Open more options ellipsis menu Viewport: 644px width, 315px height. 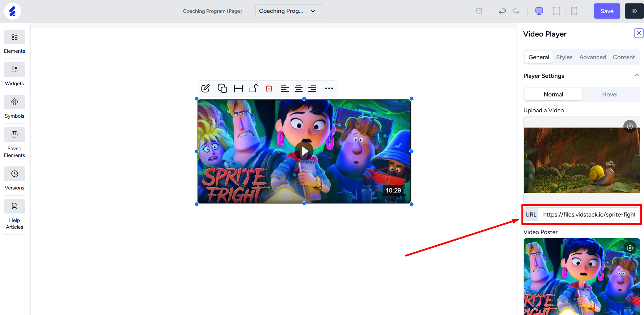pos(329,89)
